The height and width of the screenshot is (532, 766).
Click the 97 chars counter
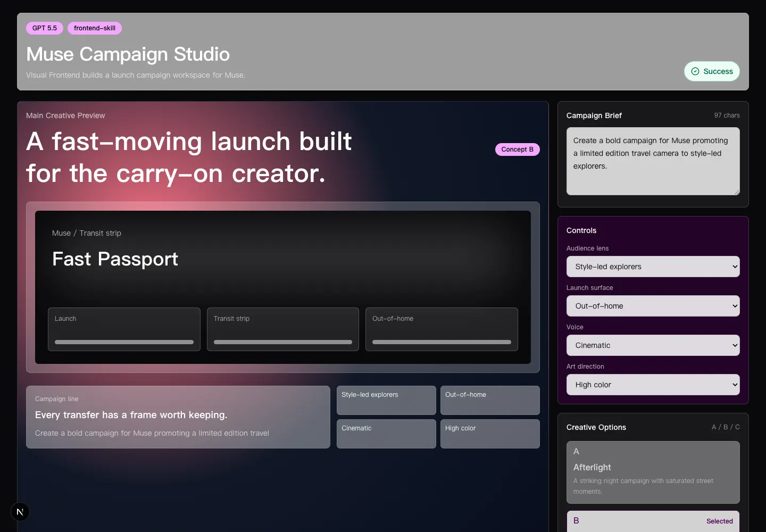click(x=727, y=115)
